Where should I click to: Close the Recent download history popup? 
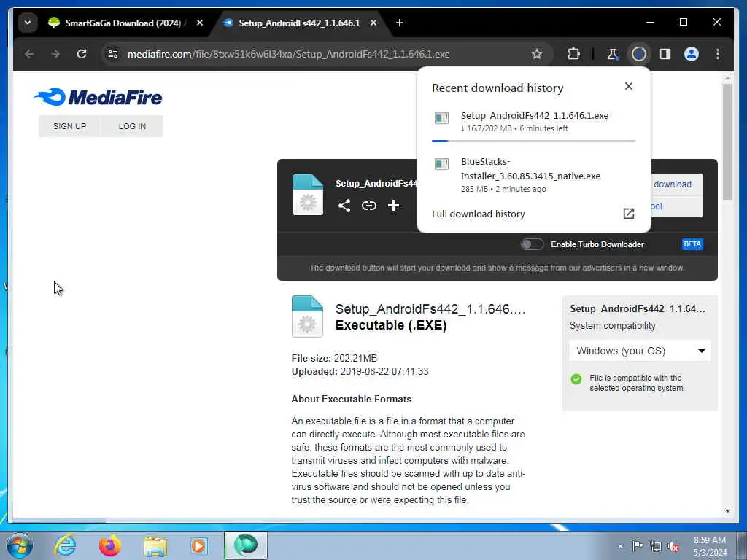click(628, 86)
